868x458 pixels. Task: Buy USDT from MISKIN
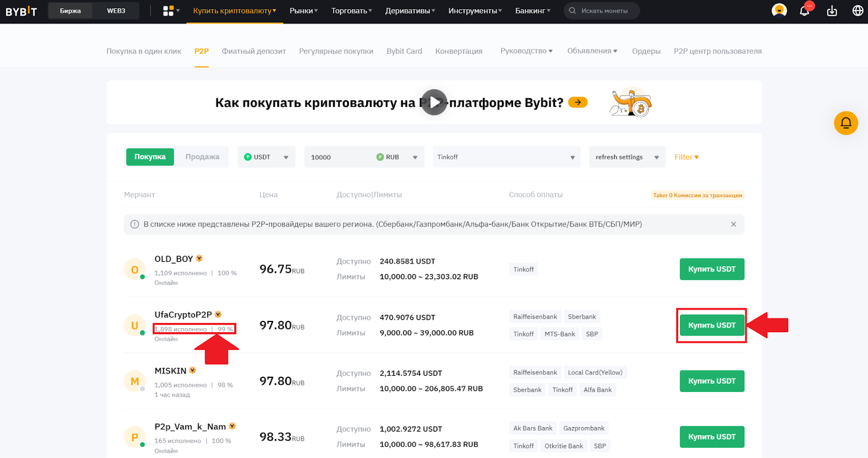point(712,381)
